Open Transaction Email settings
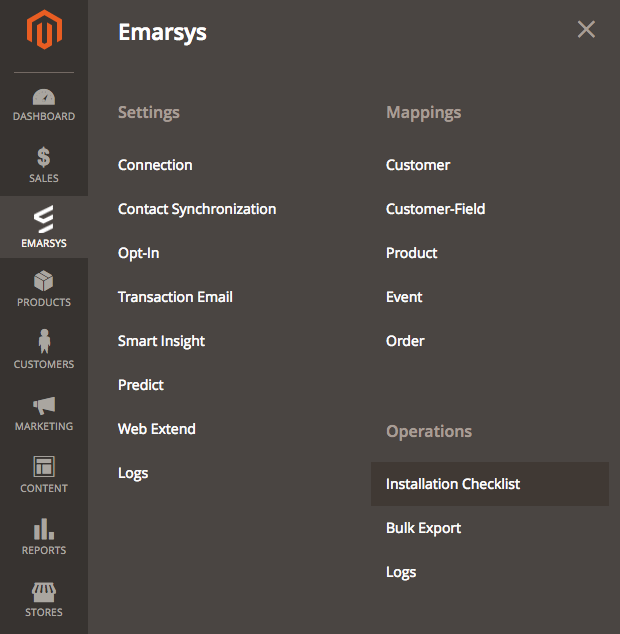The height and width of the screenshot is (634, 620). [175, 297]
